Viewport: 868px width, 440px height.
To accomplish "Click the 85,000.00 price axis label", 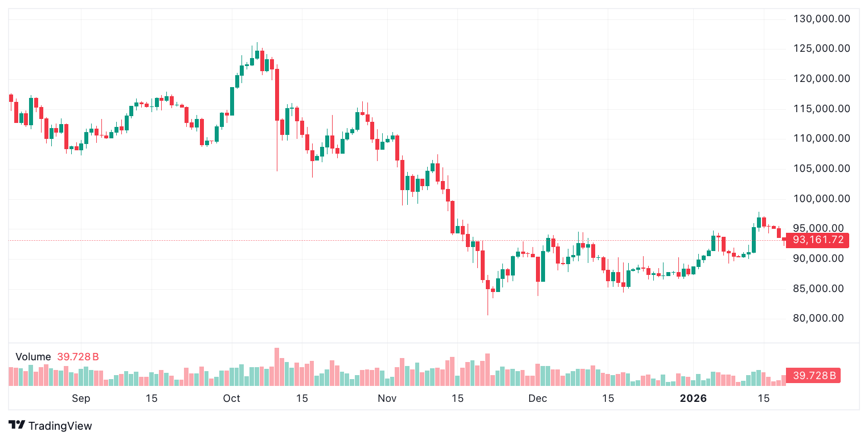I will tap(818, 289).
